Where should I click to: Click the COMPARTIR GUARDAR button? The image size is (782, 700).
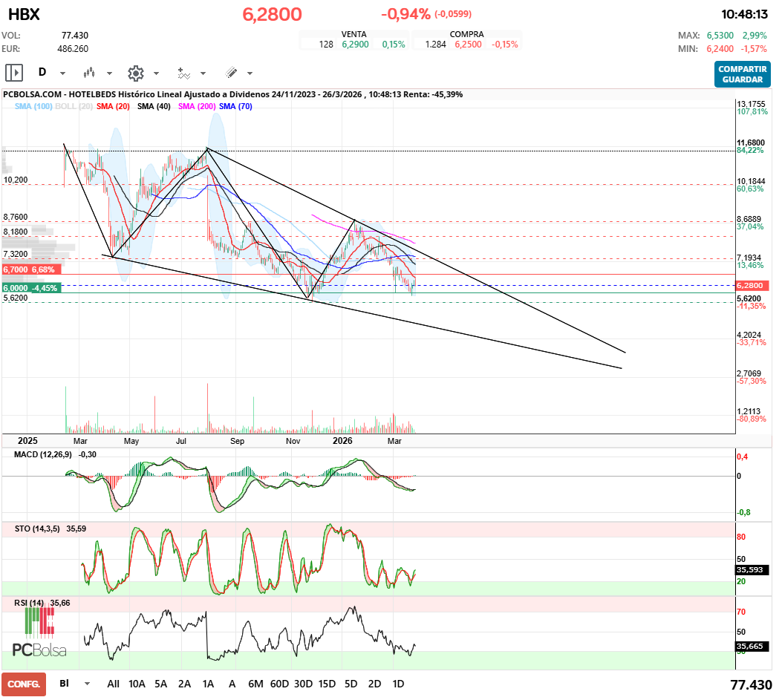click(x=742, y=74)
